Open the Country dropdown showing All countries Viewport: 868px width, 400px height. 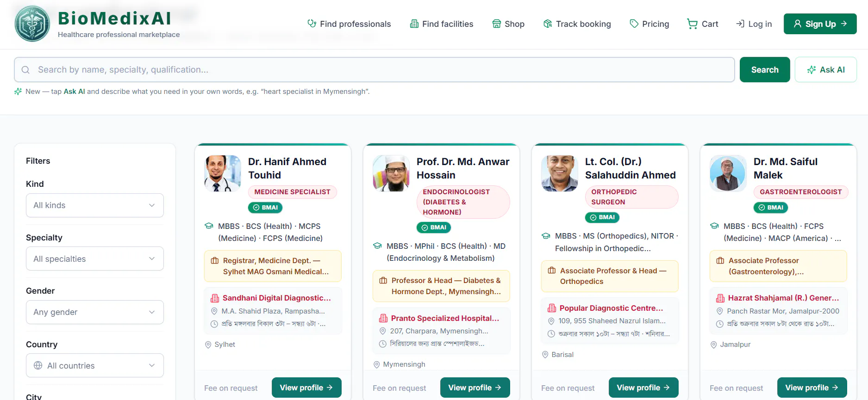(95, 365)
